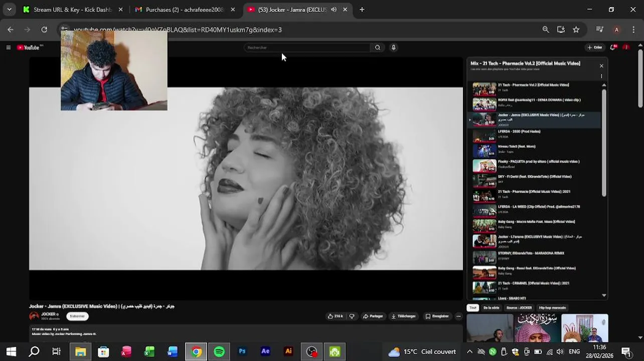Play STORMY MARADONA REMIX entry
This screenshot has height=361, width=644.
pyautogui.click(x=534, y=257)
